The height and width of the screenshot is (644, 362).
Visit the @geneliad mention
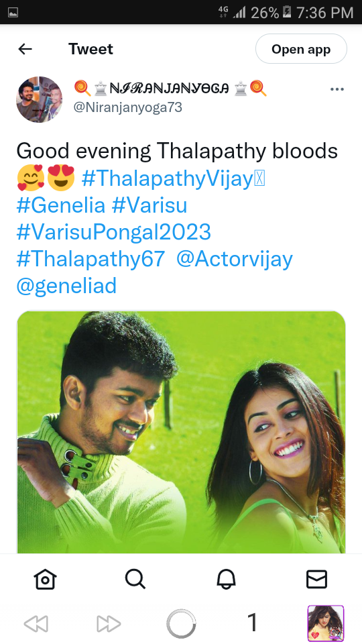tap(66, 286)
